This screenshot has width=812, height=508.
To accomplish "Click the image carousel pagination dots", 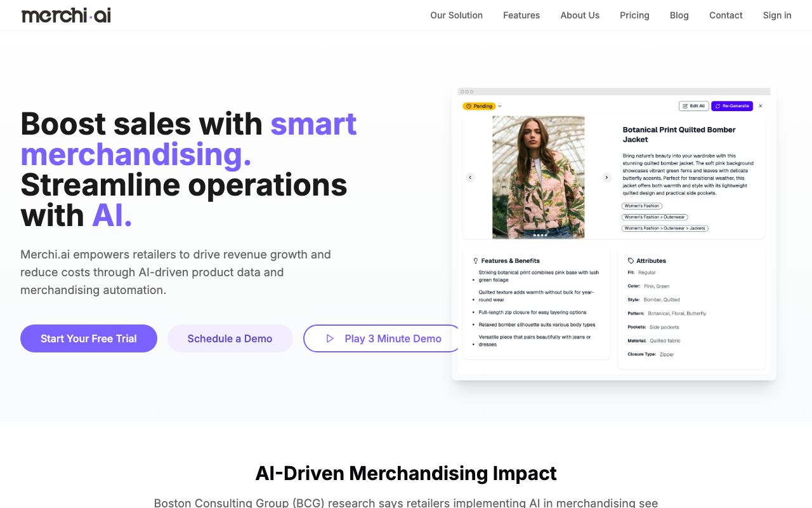I will 539,236.
